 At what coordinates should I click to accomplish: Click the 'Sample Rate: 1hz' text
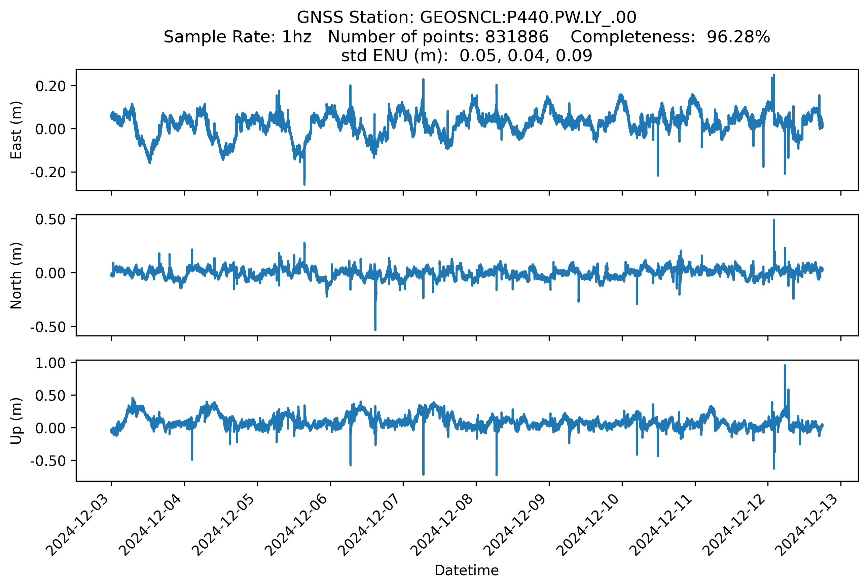(238, 37)
